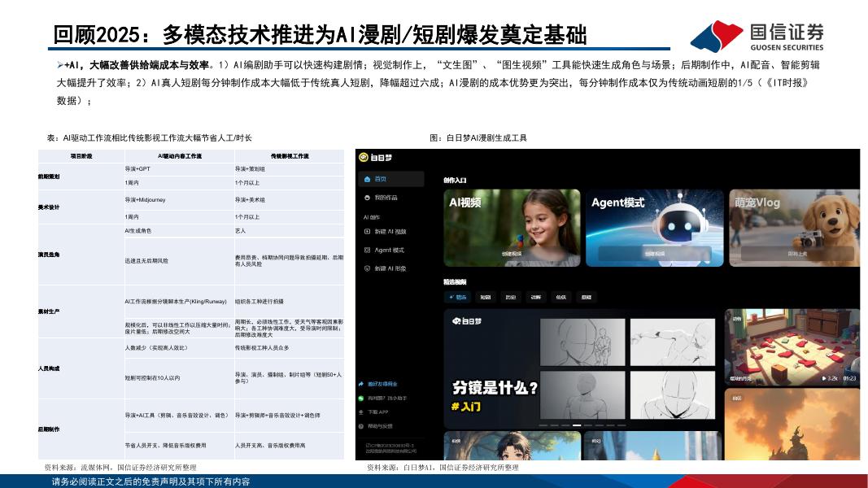
Task: Open Agent 模式 sidebar entry
Action: coord(389,250)
